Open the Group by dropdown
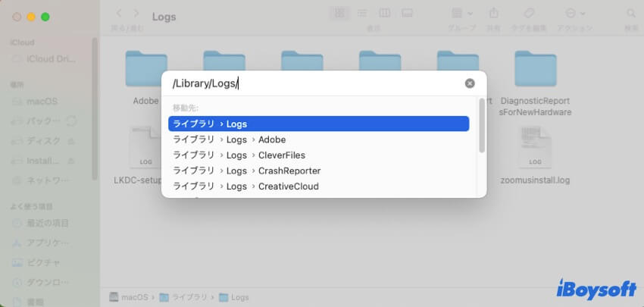Screen dimensions: 644x307 461,13
